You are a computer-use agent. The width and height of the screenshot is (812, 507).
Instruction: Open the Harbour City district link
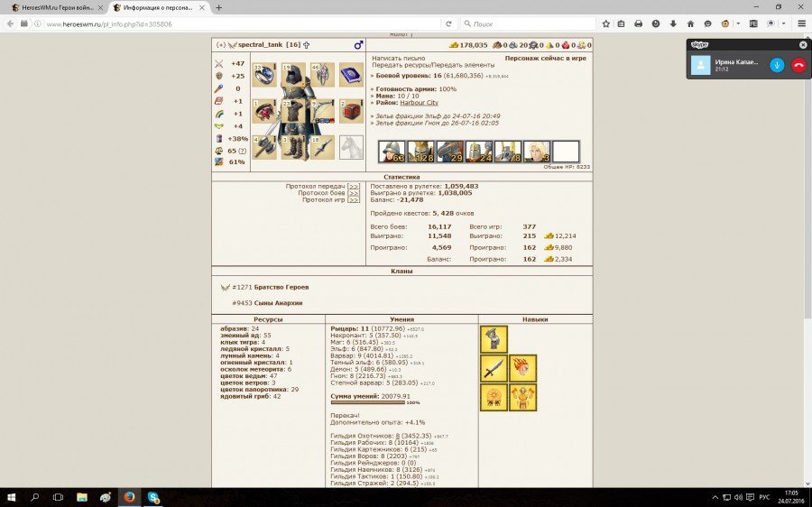419,103
